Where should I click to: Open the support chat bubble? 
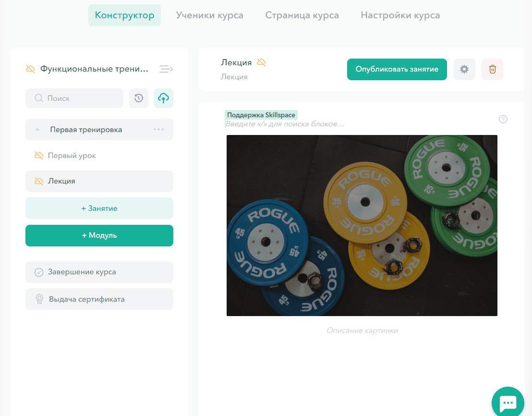[508, 403]
